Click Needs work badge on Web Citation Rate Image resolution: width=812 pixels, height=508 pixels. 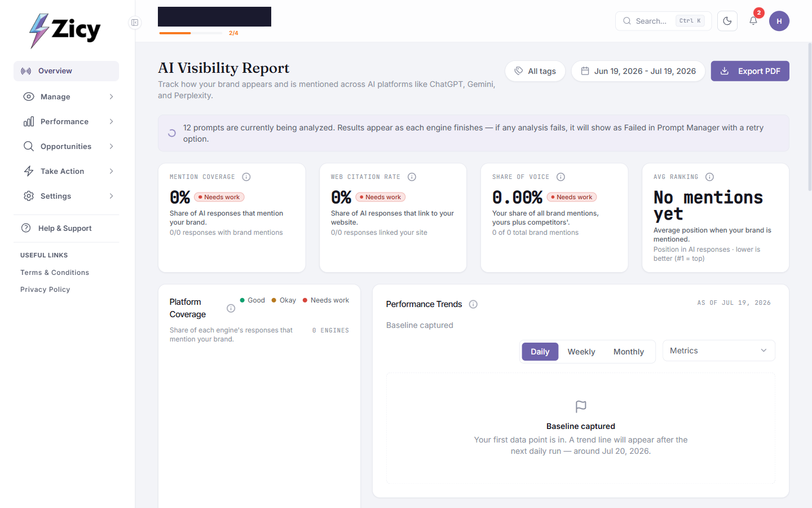[x=381, y=197]
